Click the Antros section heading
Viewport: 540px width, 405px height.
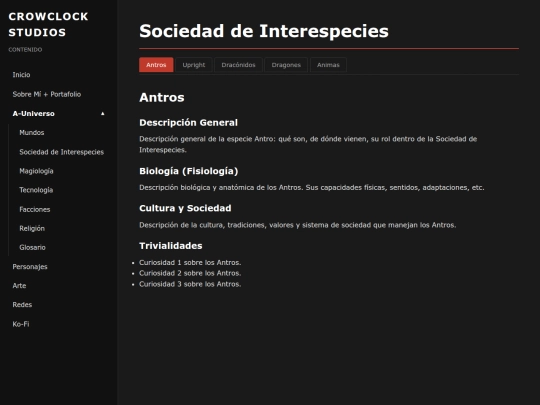click(x=162, y=97)
